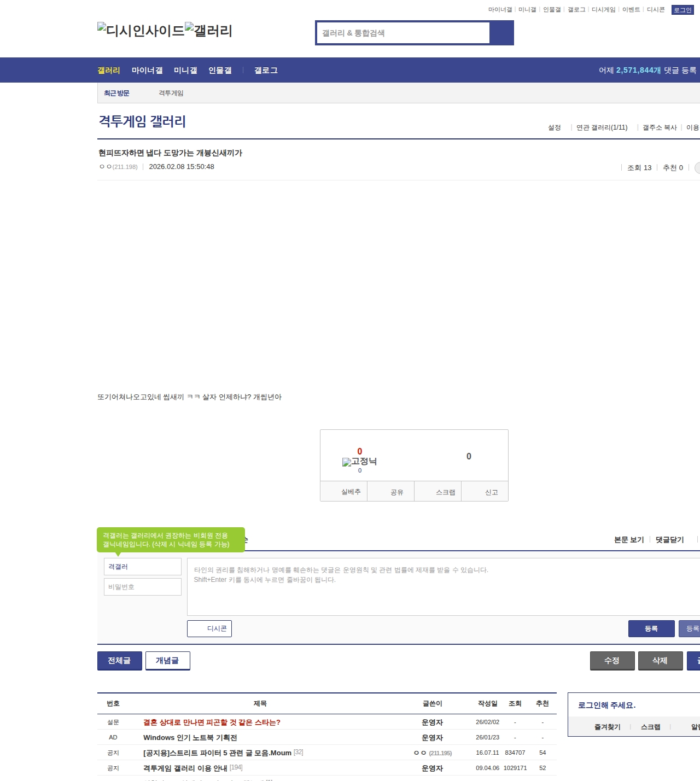The height and width of the screenshot is (781, 700).
Task: Open 미니갤 in the small top link row
Action: (x=527, y=10)
